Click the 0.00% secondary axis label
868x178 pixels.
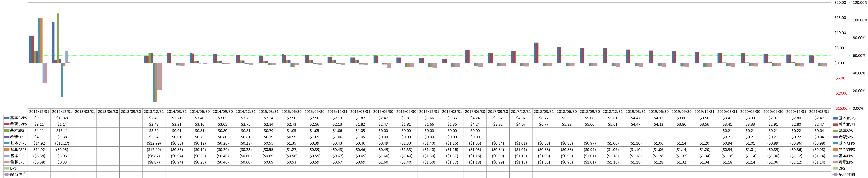[858, 109]
